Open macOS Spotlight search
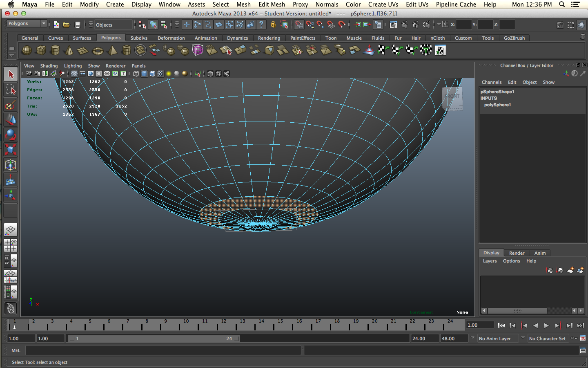588x368 pixels. pyautogui.click(x=562, y=4)
